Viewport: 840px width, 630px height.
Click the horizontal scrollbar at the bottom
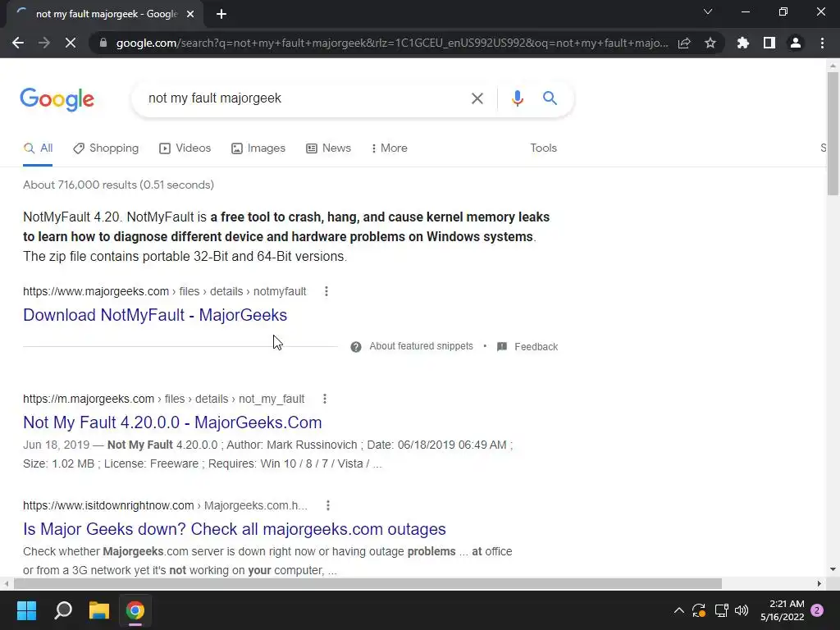(x=367, y=583)
